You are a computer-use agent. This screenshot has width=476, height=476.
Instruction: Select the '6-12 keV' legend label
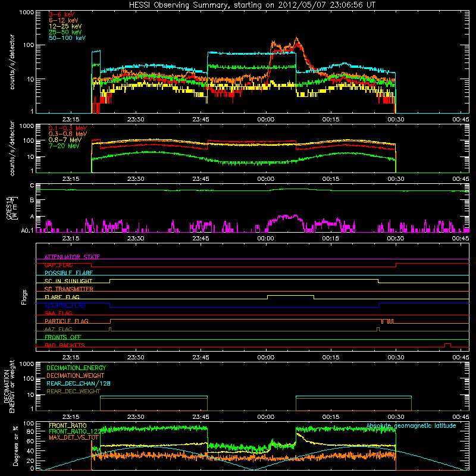pyautogui.click(x=64, y=20)
